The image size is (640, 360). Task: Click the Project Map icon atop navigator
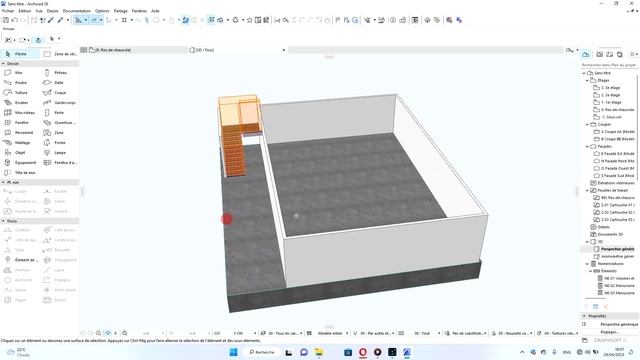coord(586,54)
